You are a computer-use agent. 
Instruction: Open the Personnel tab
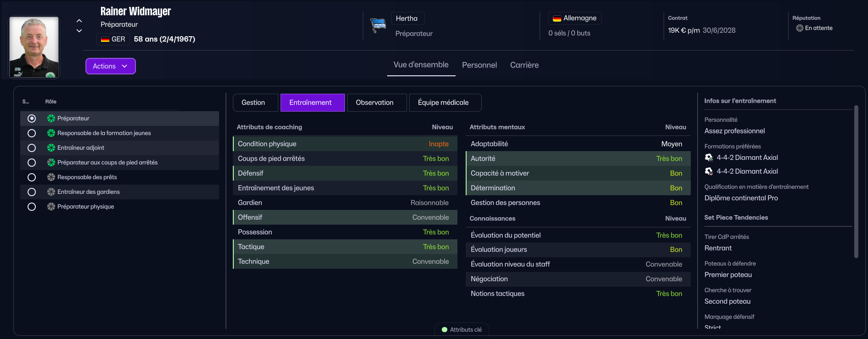tap(479, 65)
